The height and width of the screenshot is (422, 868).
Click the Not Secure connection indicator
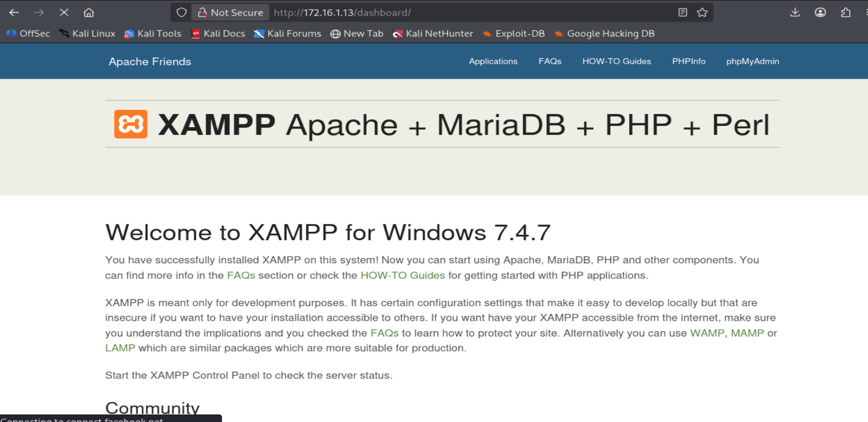(230, 12)
